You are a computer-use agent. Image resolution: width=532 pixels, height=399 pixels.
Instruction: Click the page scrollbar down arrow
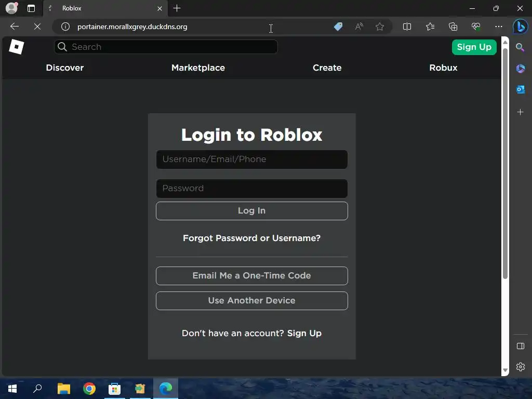(505, 370)
